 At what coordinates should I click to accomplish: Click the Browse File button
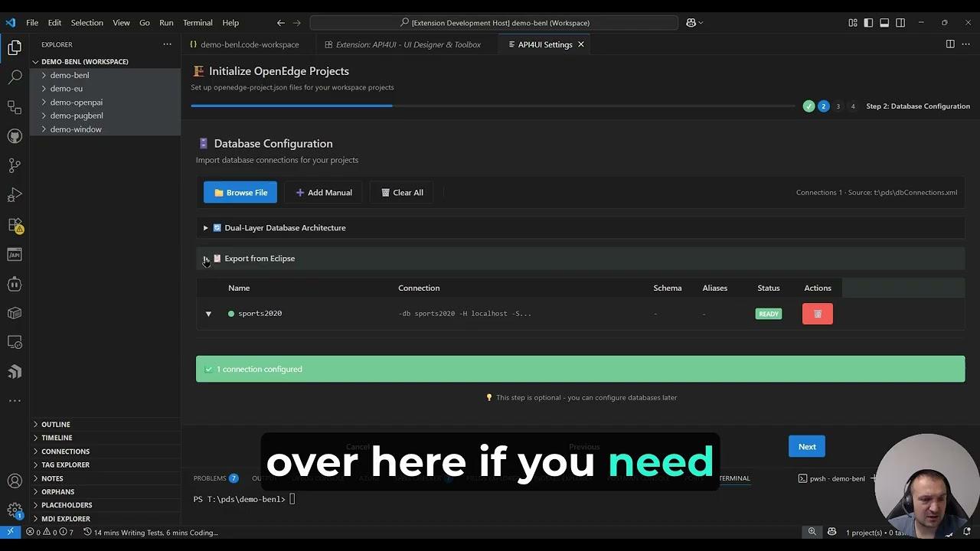point(240,193)
